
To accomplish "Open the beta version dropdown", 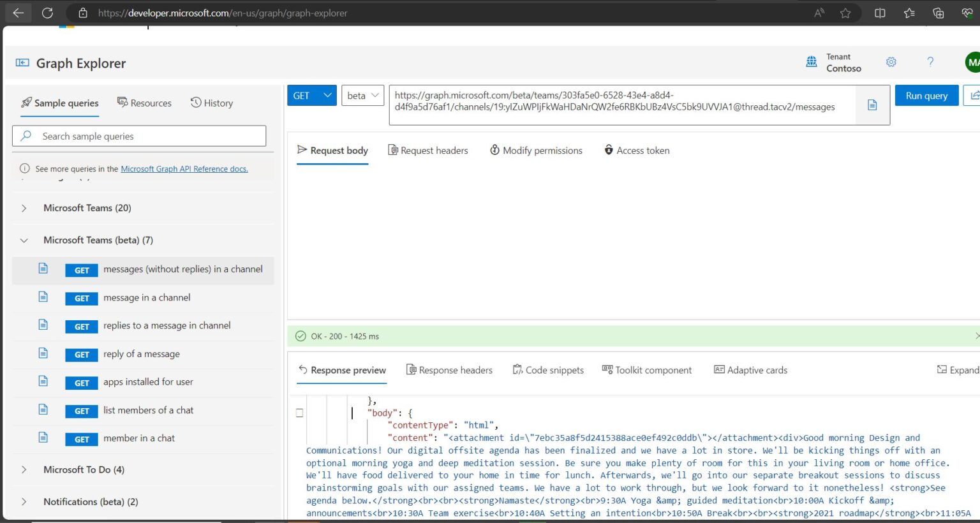I will [362, 96].
